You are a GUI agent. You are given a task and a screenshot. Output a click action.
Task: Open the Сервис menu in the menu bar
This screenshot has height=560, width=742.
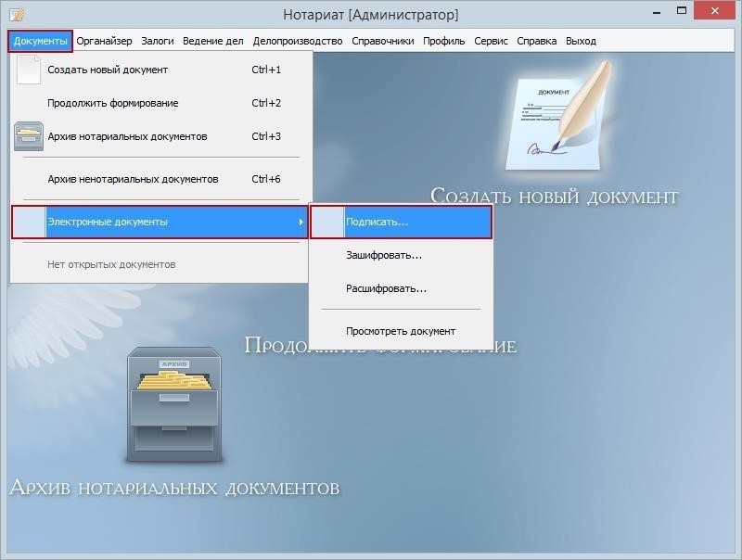pos(491,41)
